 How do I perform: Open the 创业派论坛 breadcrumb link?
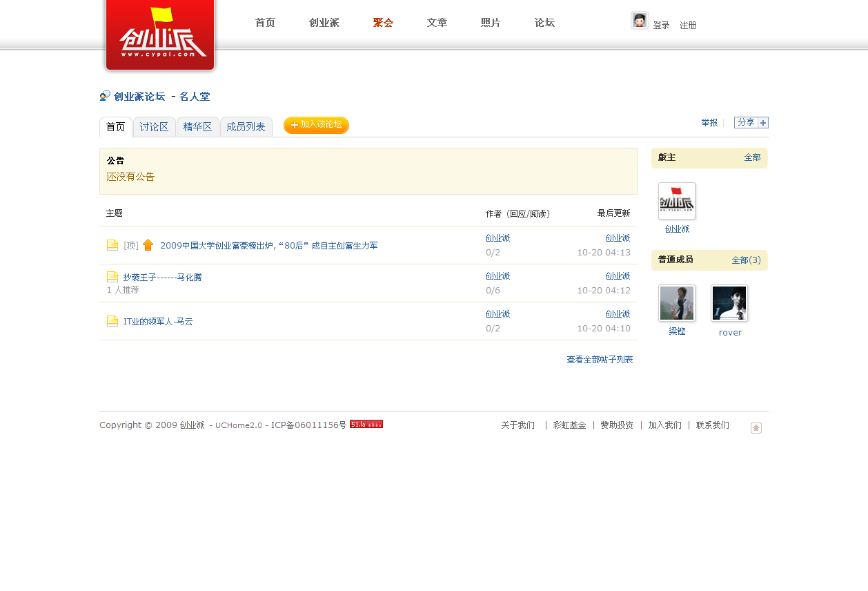pyautogui.click(x=139, y=97)
